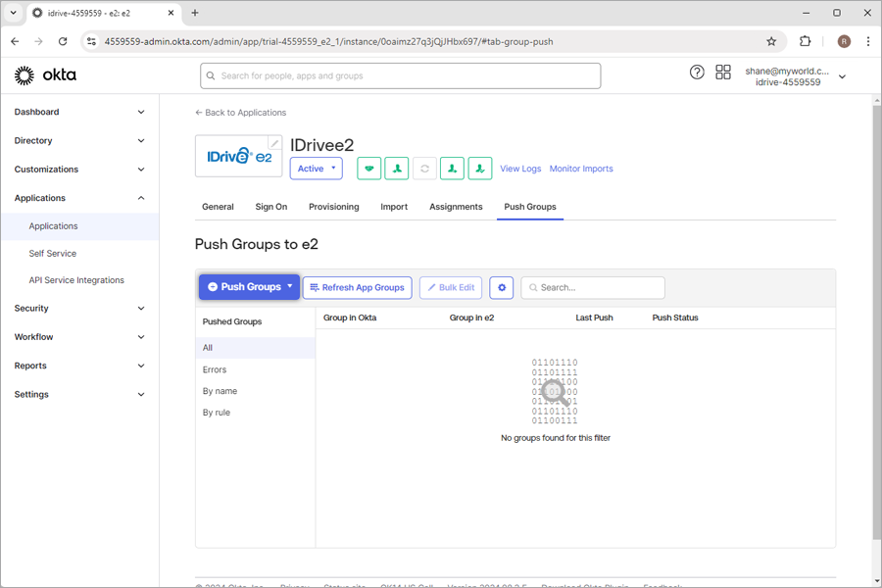Click the Okta global search field

(x=401, y=76)
